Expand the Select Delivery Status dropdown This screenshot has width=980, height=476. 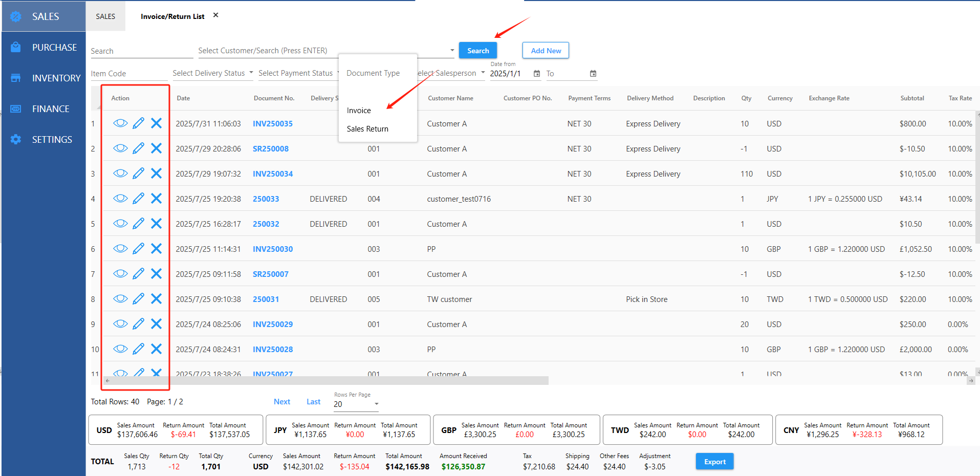[212, 73]
